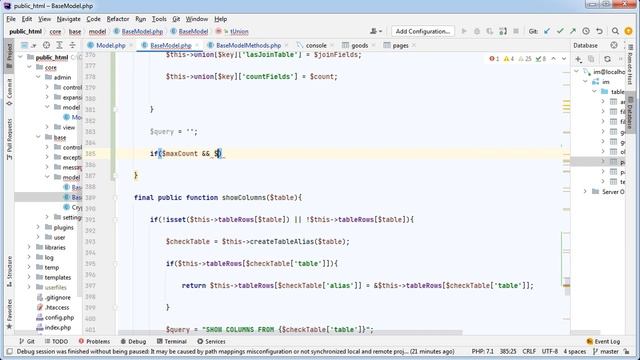640x360 pixels.
Task: Select opened file with the crosshair icon
Action: tap(47, 45)
